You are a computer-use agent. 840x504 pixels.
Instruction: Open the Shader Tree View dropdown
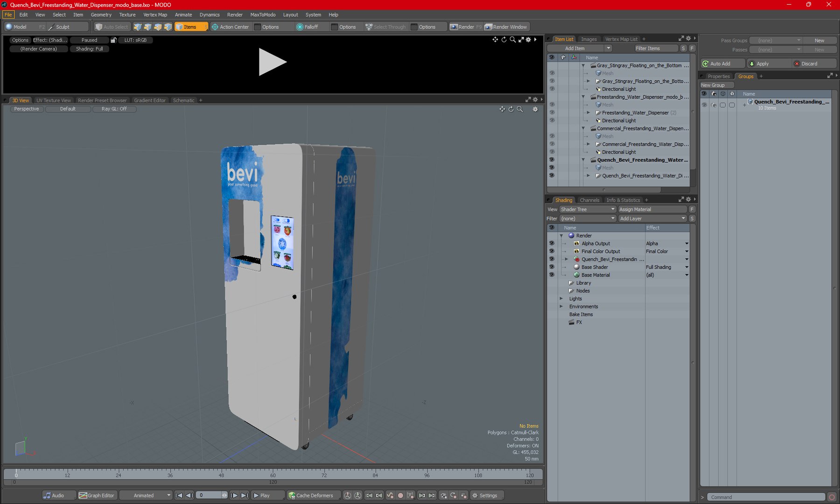588,210
